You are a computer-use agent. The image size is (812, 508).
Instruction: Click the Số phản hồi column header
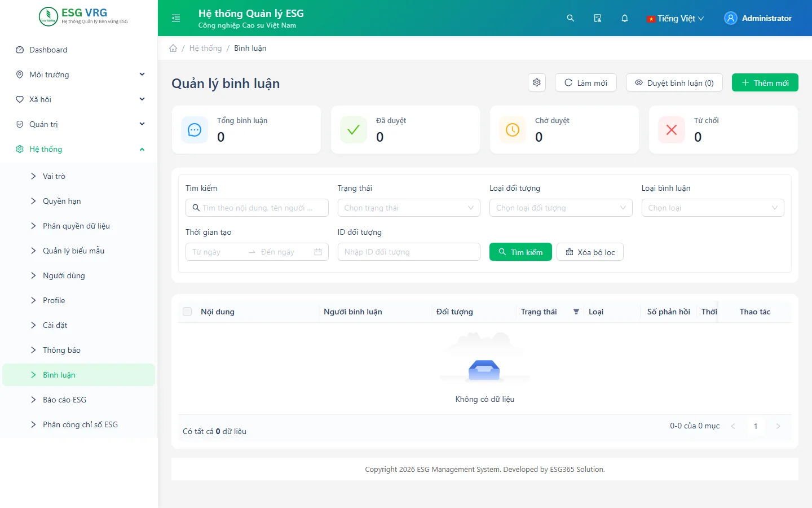tap(669, 312)
